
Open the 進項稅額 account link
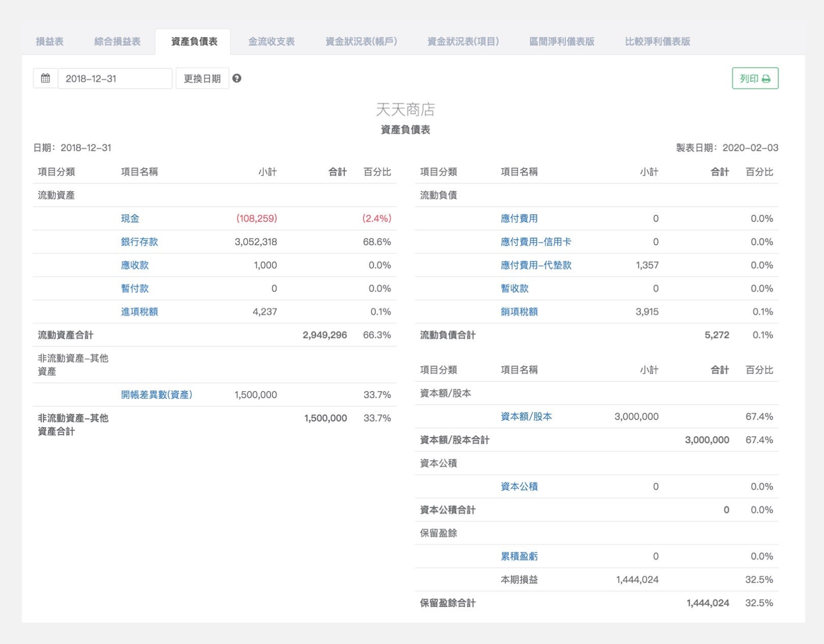coord(140,312)
